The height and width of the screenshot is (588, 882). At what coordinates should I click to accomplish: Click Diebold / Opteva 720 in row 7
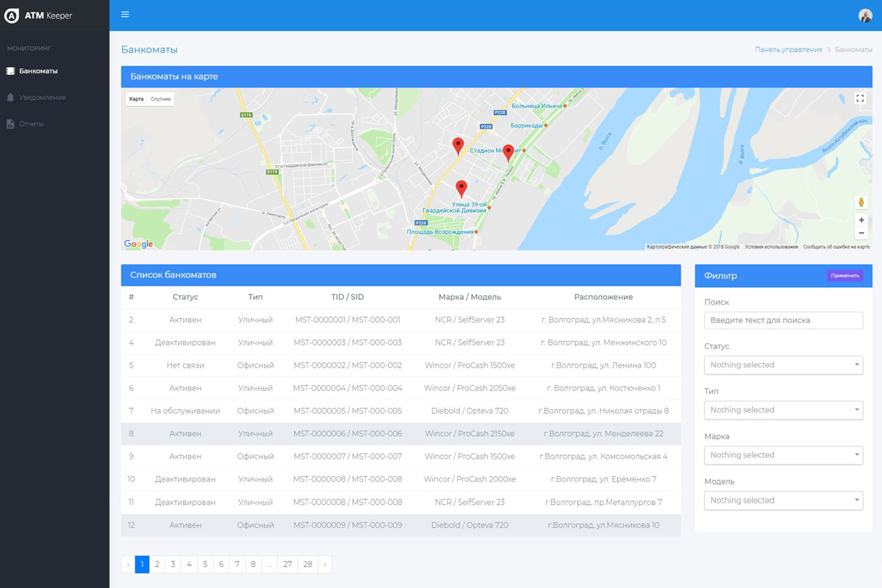point(470,411)
